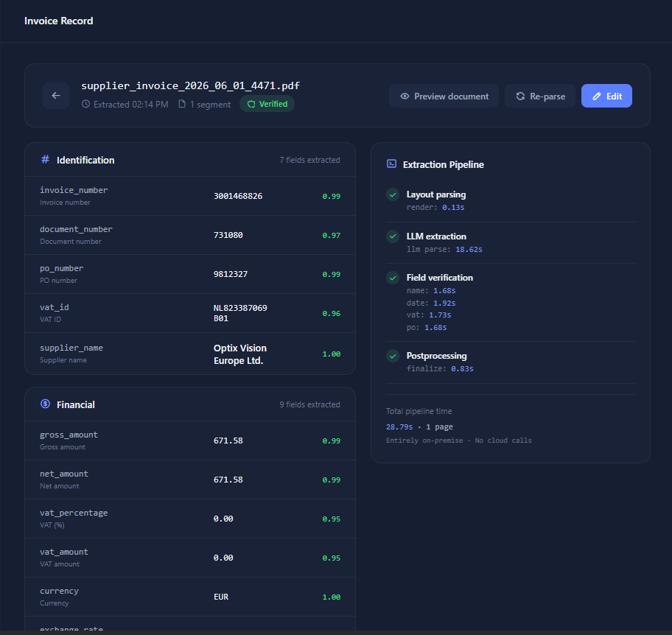
Task: Click the supplier_name field label
Action: [71, 348]
